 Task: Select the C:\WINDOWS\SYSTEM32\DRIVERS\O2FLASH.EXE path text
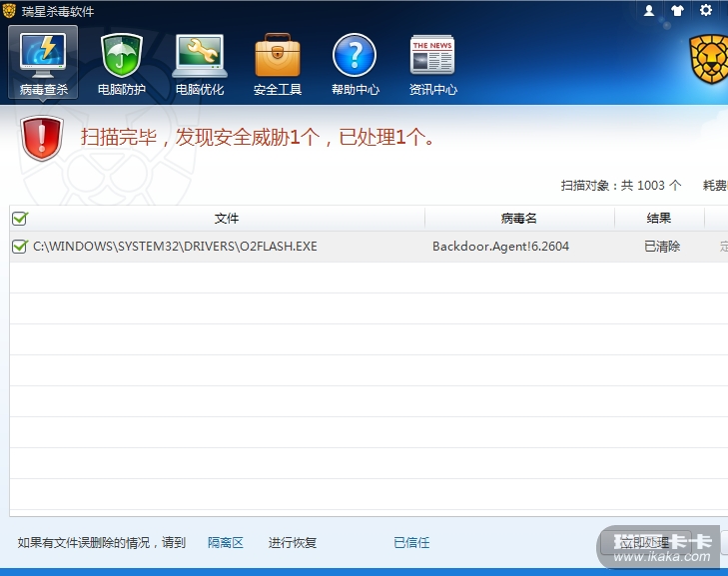tap(175, 247)
